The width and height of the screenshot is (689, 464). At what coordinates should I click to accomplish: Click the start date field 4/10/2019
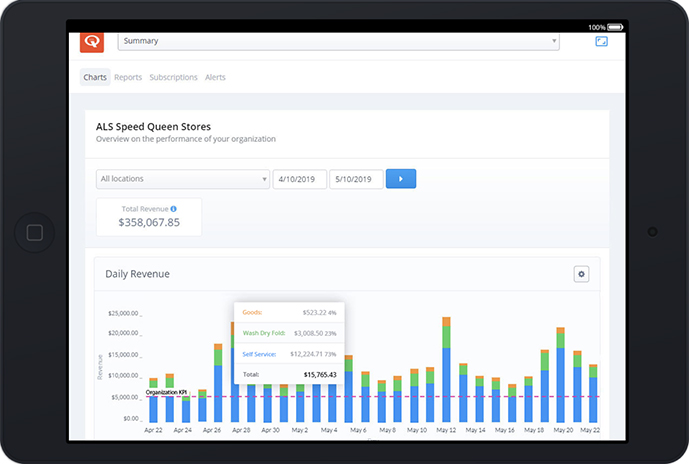coord(300,179)
